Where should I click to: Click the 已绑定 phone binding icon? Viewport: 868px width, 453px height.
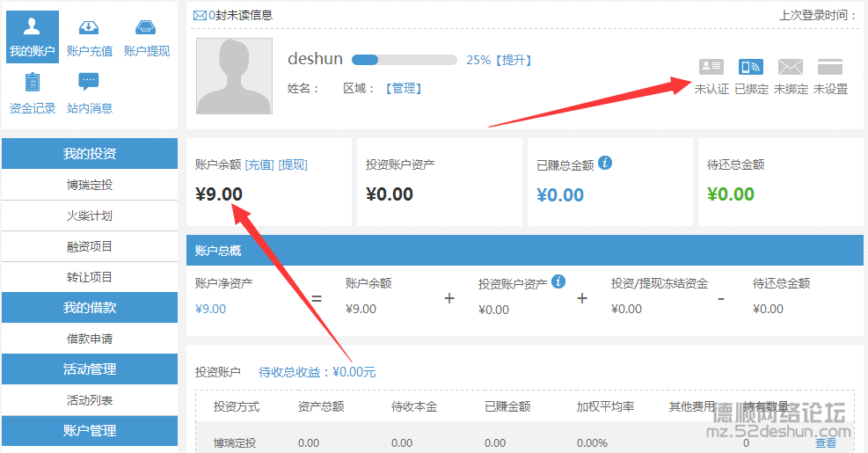pyautogui.click(x=751, y=67)
